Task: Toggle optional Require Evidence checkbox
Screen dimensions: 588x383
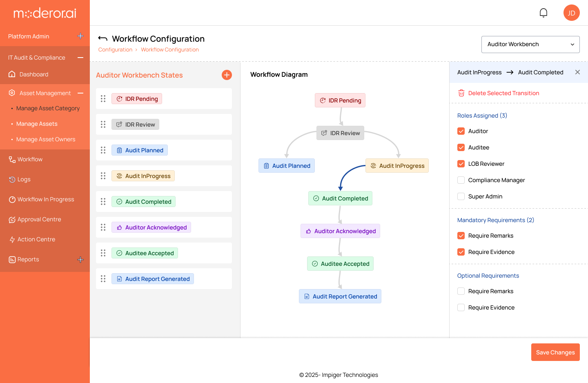Action: tap(461, 307)
